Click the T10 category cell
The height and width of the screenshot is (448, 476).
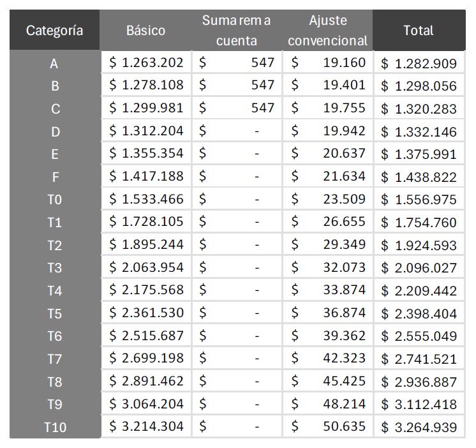[55, 427]
